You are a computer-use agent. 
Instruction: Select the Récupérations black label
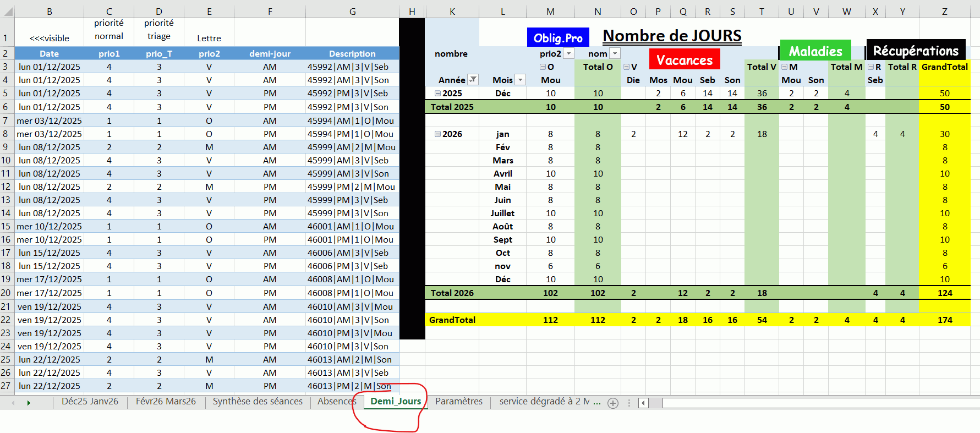[915, 51]
